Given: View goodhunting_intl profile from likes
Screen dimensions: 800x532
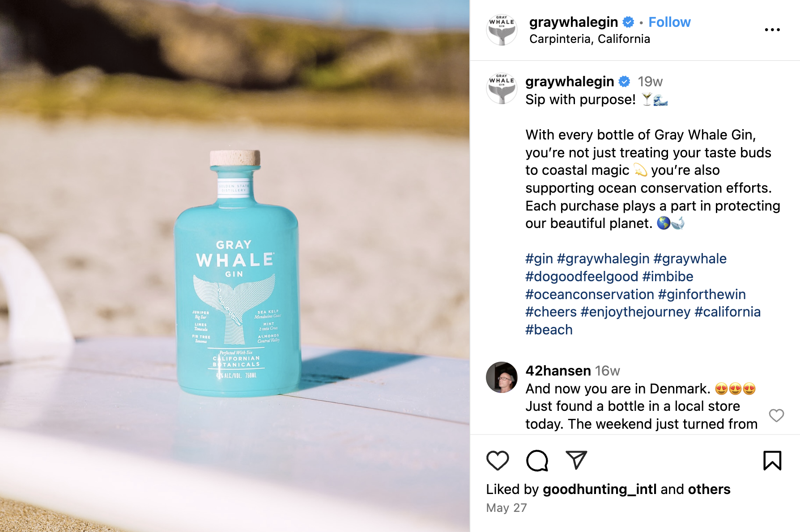Looking at the screenshot, I should [600, 489].
